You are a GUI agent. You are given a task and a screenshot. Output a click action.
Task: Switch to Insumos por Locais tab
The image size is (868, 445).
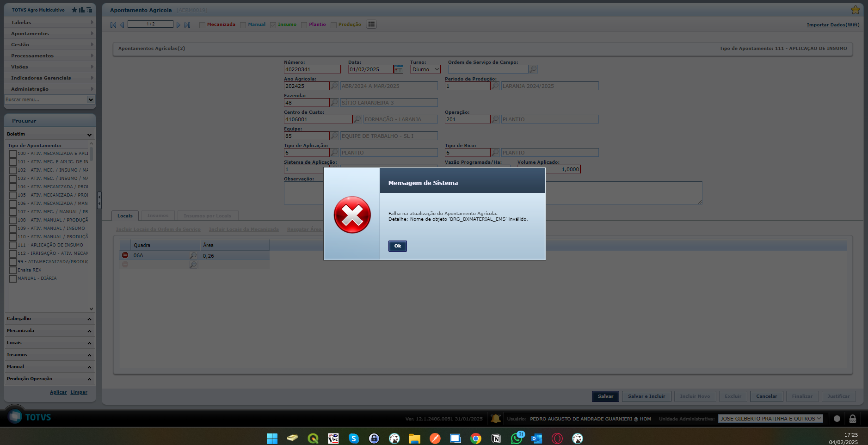tap(207, 216)
